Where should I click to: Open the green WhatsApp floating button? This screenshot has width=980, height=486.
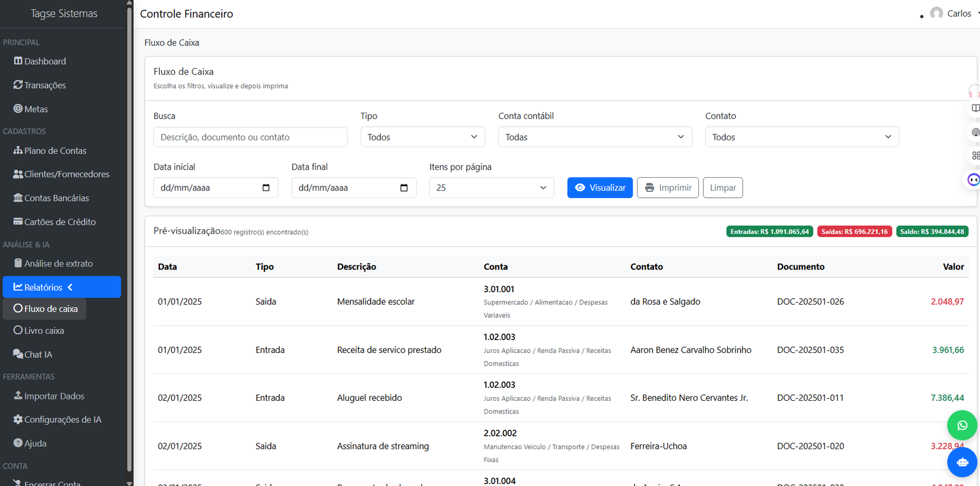962,425
